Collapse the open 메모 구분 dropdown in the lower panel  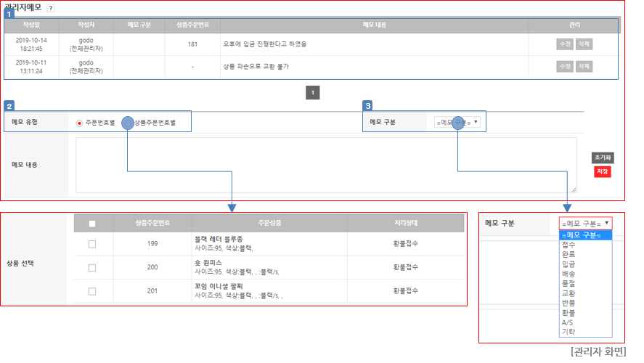click(586, 224)
